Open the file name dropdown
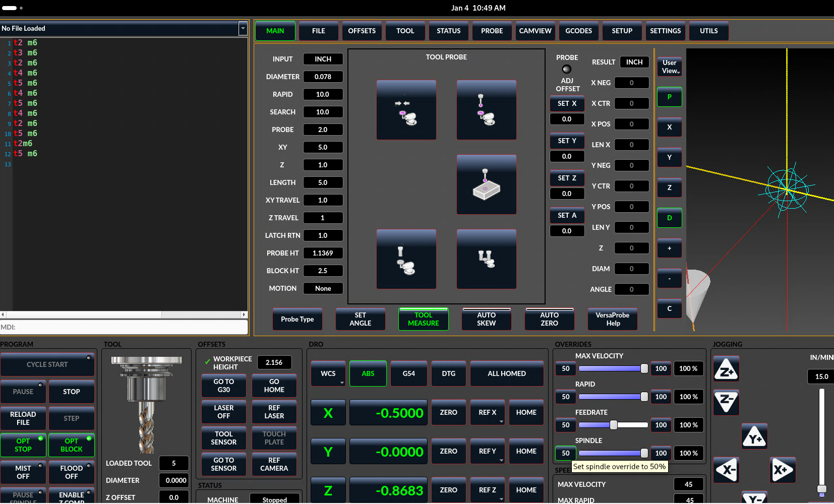Image resolution: width=834 pixels, height=504 pixels. click(243, 29)
